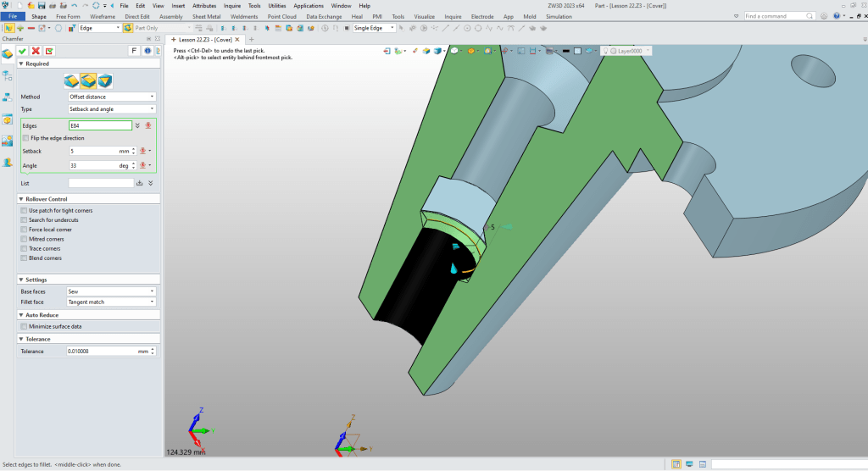Tick Minimize surface data checkbox
This screenshot has width=868, height=471.
(x=22, y=326)
